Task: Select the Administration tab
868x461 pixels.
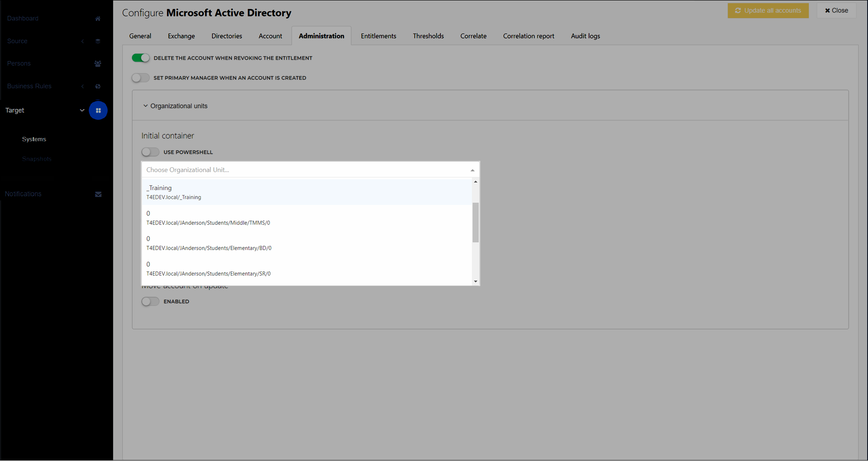Action: (321, 36)
